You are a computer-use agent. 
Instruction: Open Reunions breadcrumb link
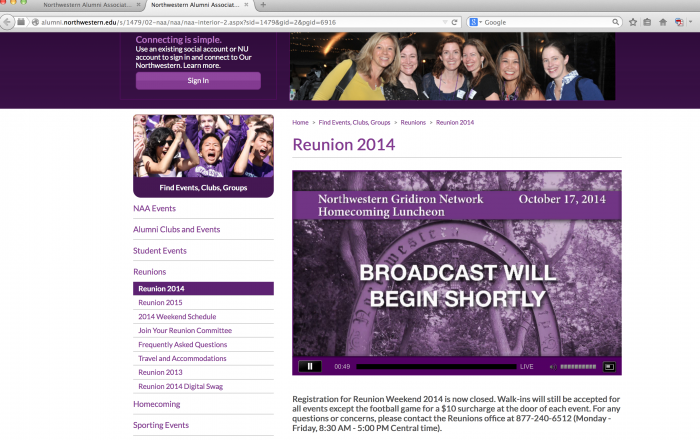click(x=413, y=122)
